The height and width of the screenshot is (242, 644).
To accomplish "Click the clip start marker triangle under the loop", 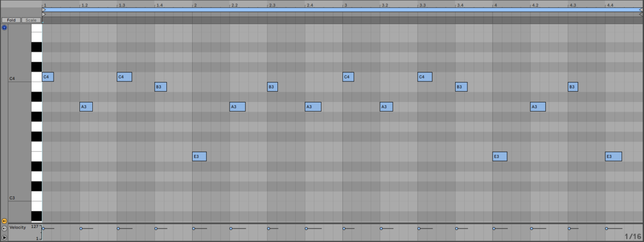I will pos(44,14).
